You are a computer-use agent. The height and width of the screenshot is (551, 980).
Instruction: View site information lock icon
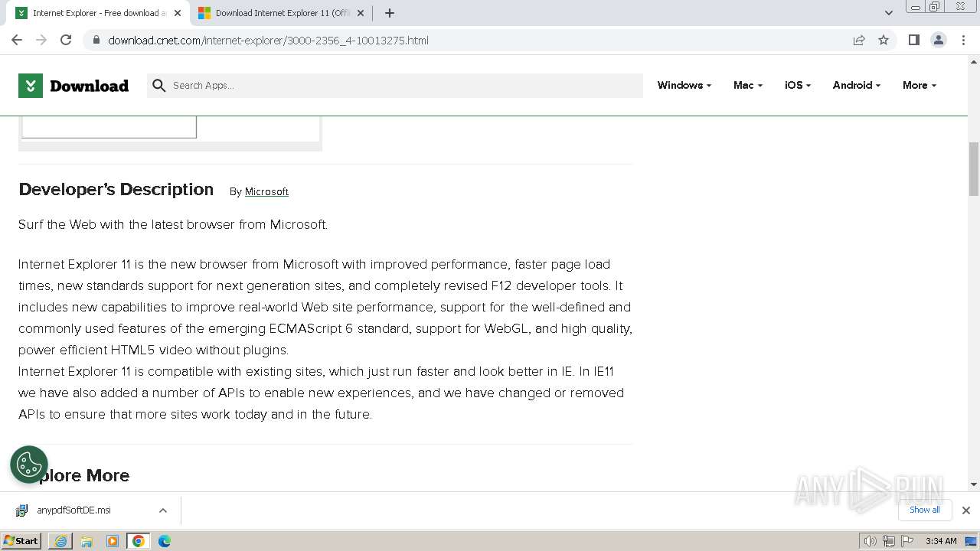point(96,41)
